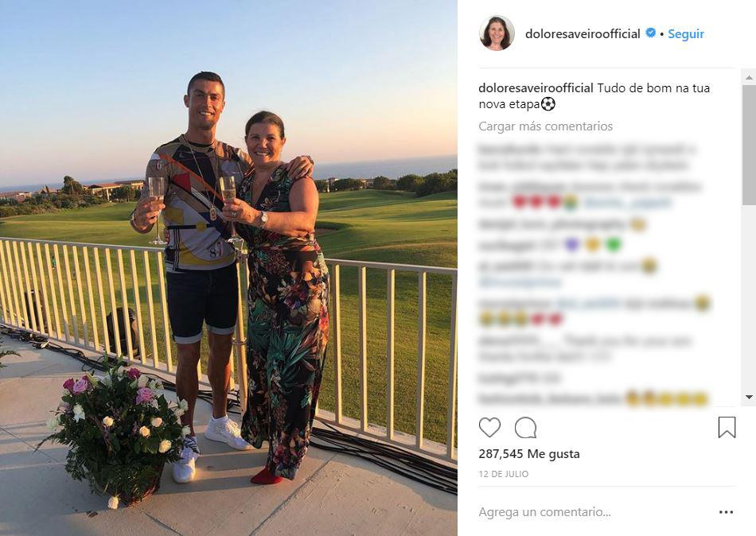
Task: Open the doloresaveiroofficial profile picture
Action: pos(497,33)
